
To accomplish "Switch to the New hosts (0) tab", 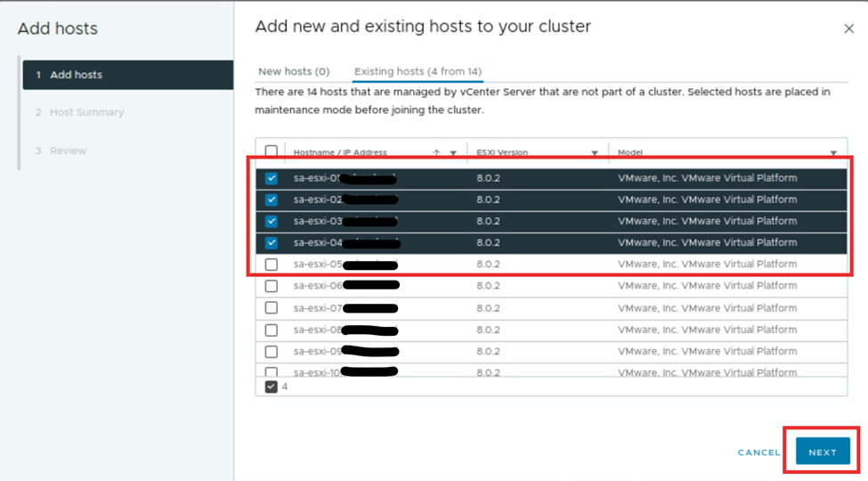I will coord(294,71).
